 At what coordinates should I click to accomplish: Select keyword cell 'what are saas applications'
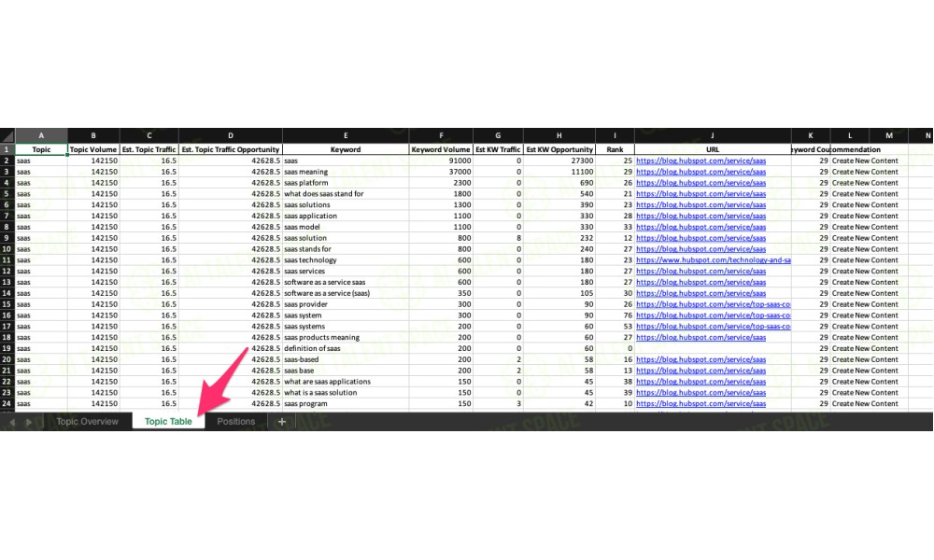tap(346, 382)
